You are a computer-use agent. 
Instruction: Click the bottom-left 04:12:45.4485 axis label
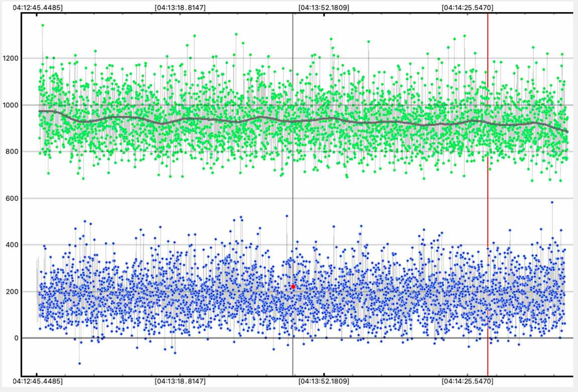click(x=37, y=381)
